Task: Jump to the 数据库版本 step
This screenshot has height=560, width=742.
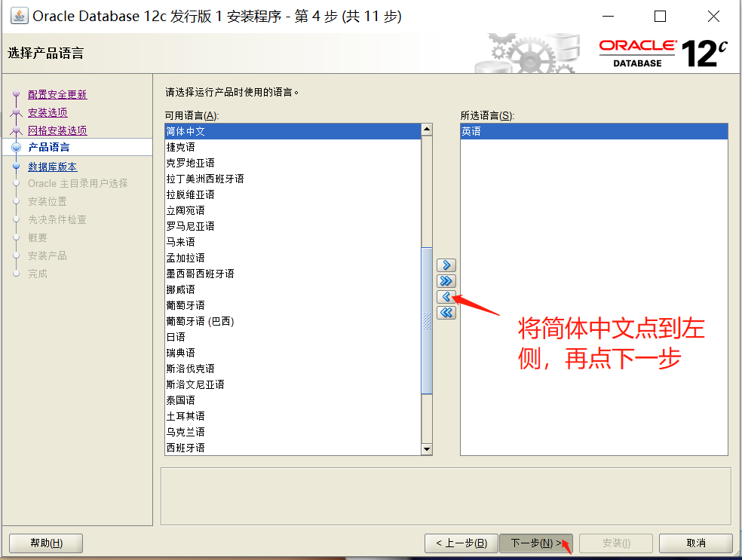Action: tap(53, 167)
